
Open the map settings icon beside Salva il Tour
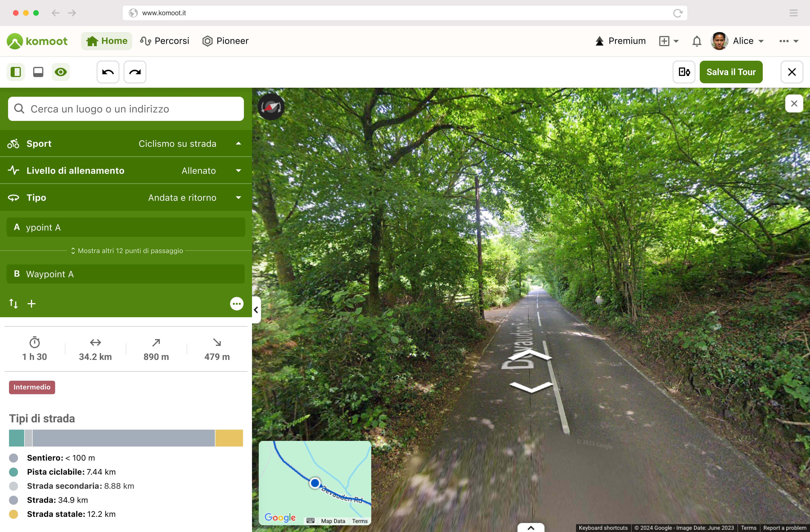tap(684, 72)
